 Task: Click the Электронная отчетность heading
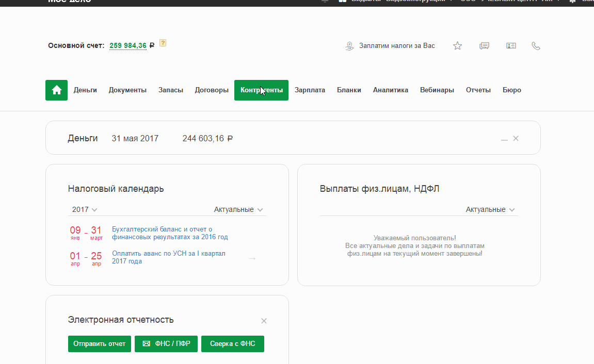pyautogui.click(x=121, y=320)
